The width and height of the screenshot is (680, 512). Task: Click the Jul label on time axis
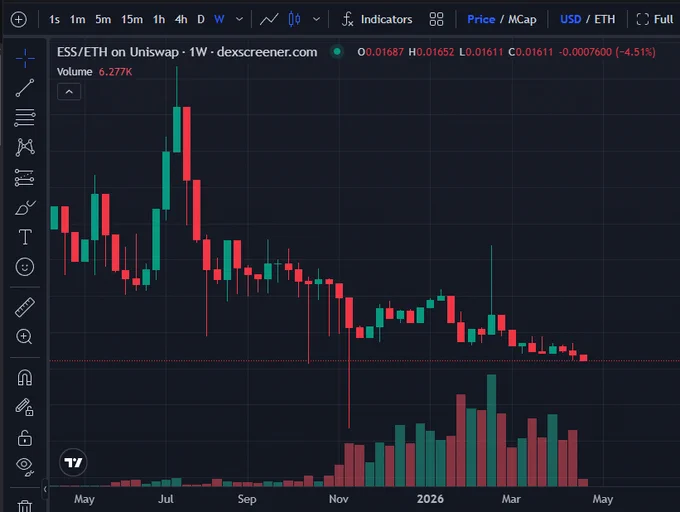[x=166, y=499]
